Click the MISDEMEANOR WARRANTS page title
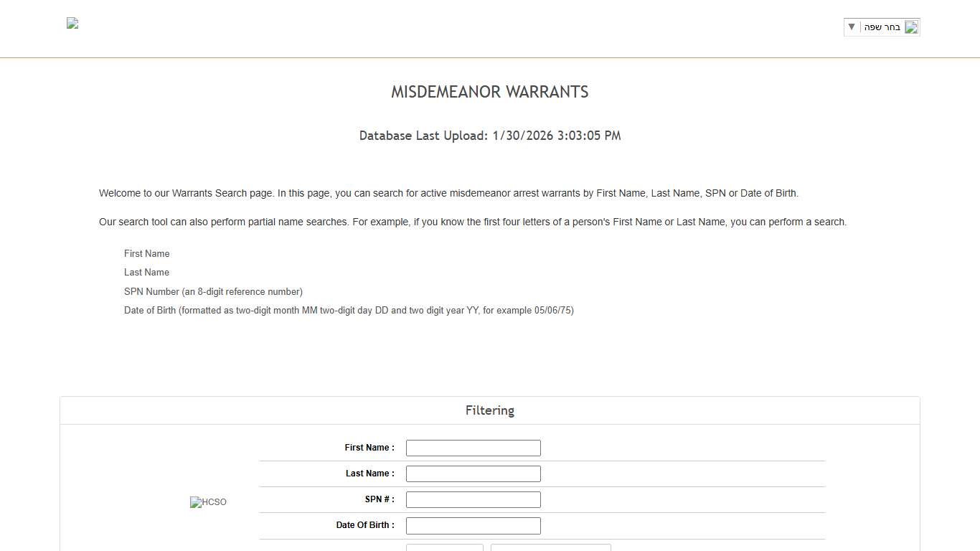The width and height of the screenshot is (980, 551). pyautogui.click(x=490, y=92)
